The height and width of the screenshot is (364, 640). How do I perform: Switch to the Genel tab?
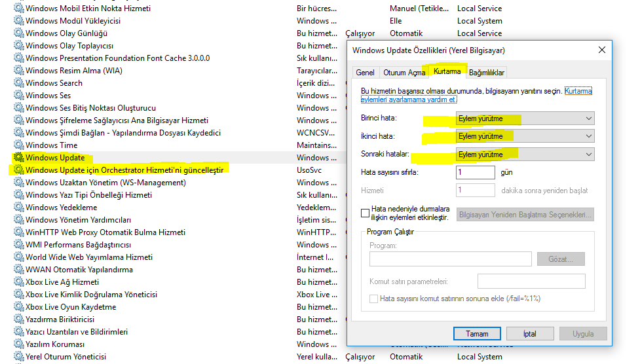pyautogui.click(x=365, y=72)
